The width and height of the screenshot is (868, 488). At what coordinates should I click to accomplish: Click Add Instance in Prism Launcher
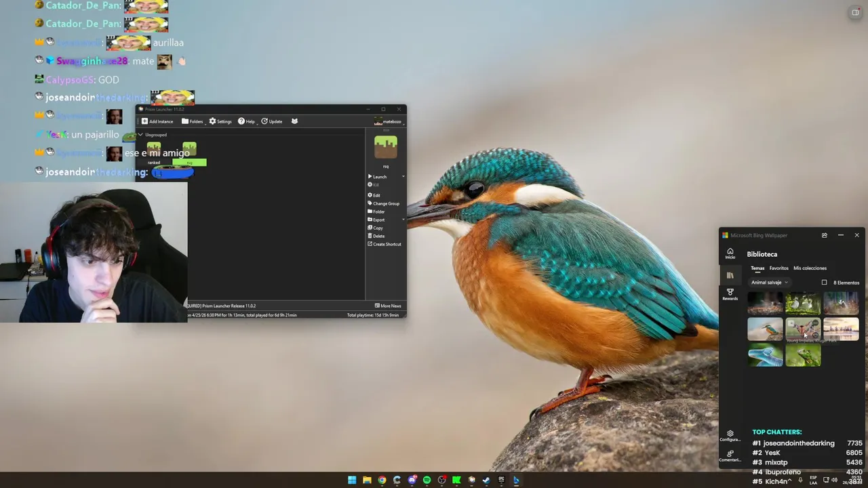pyautogui.click(x=157, y=121)
